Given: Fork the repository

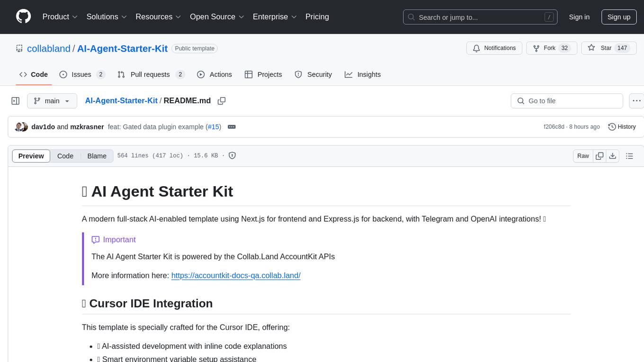Looking at the screenshot, I should point(551,48).
